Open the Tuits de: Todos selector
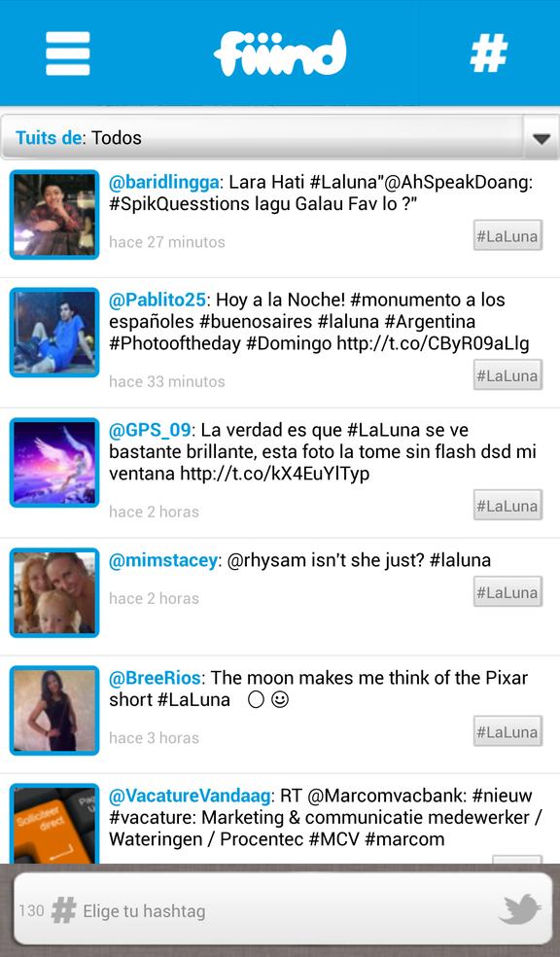 [280, 137]
